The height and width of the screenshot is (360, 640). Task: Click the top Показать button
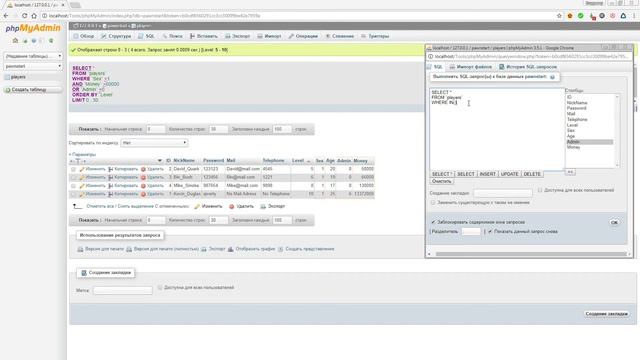(89, 129)
